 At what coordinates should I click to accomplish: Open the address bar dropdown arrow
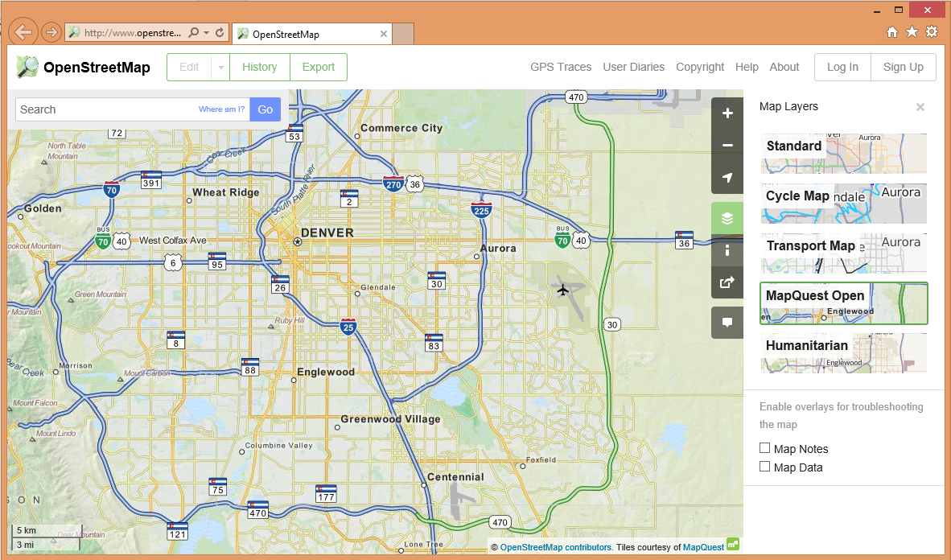[x=207, y=33]
